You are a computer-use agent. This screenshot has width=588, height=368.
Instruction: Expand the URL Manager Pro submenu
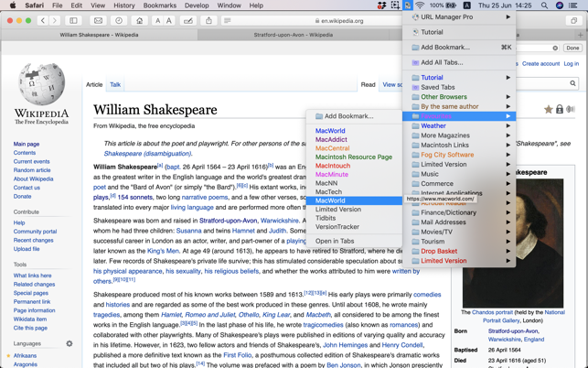[459, 16]
